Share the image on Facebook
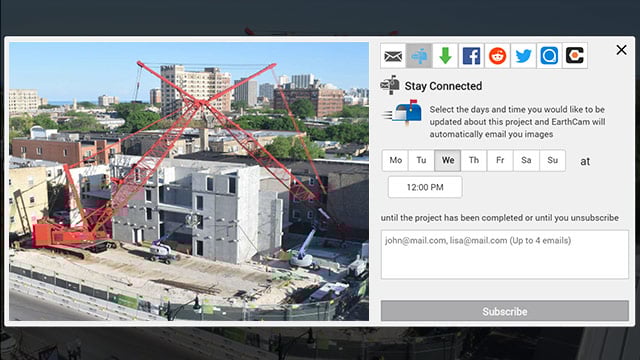 click(x=471, y=56)
